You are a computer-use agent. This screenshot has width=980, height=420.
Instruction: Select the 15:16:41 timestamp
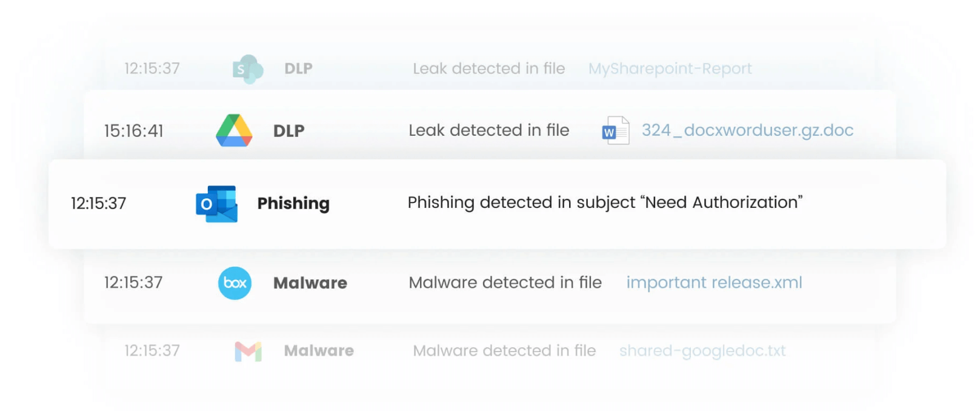134,131
